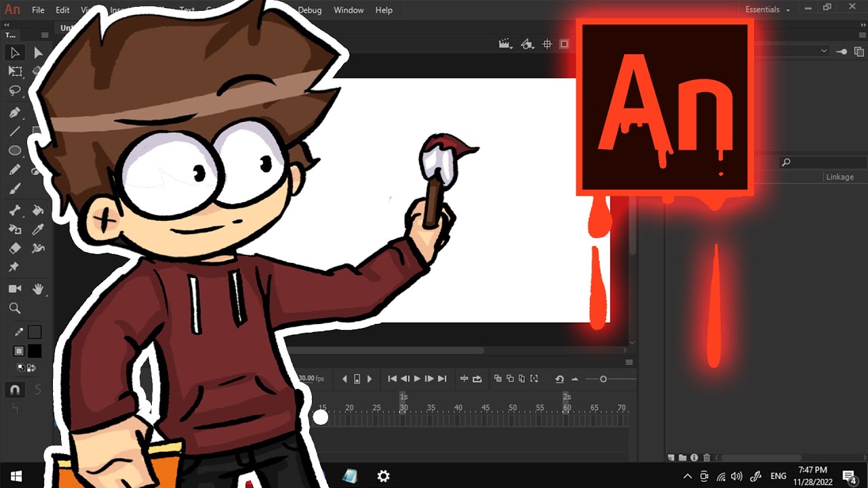Open Windows Start menu

[16, 476]
